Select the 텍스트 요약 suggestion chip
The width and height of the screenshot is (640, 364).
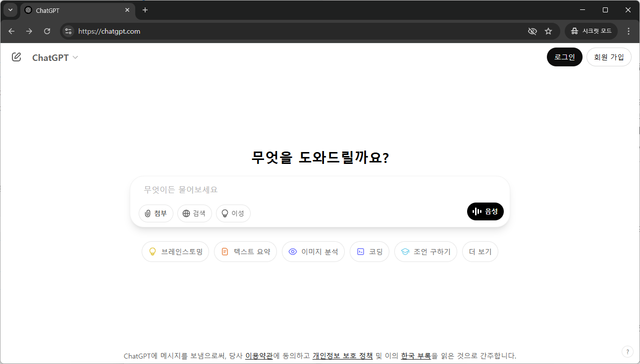(x=245, y=252)
